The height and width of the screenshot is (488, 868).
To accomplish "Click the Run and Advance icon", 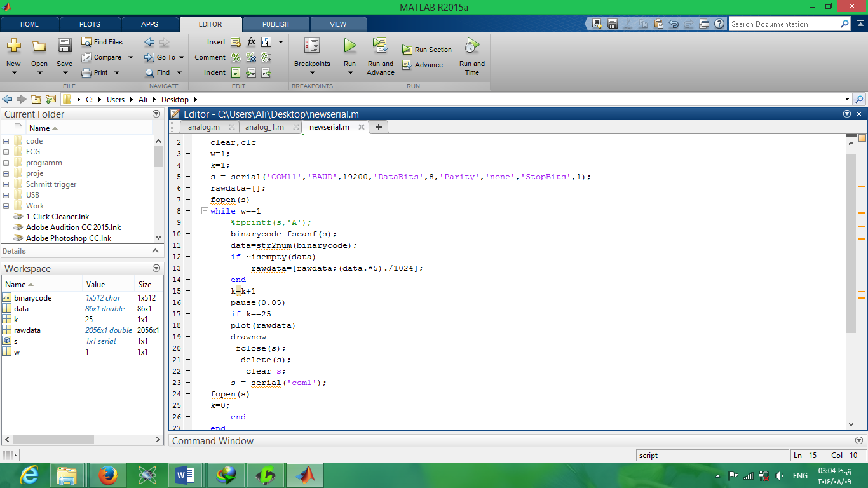I will pos(380,46).
